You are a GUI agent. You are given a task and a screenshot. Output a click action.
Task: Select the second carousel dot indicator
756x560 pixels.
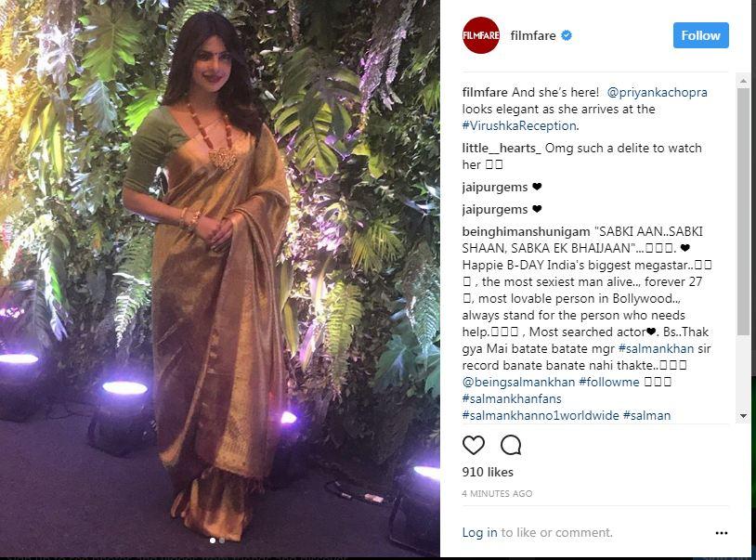[222, 540]
